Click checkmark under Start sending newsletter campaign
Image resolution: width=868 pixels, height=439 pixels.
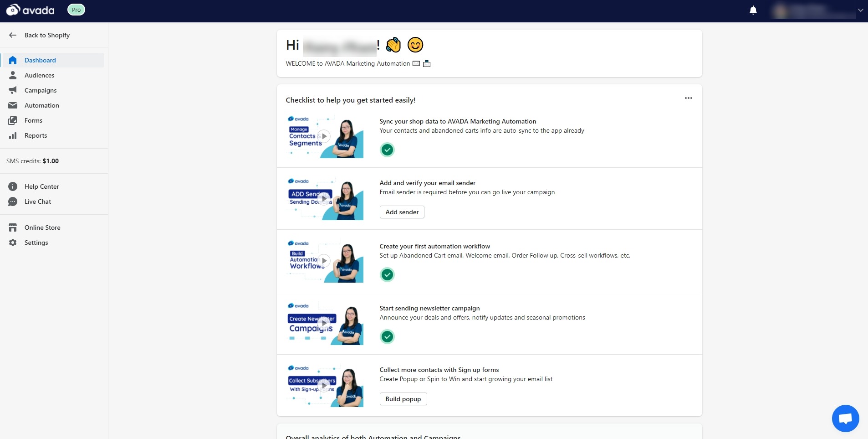pyautogui.click(x=387, y=336)
